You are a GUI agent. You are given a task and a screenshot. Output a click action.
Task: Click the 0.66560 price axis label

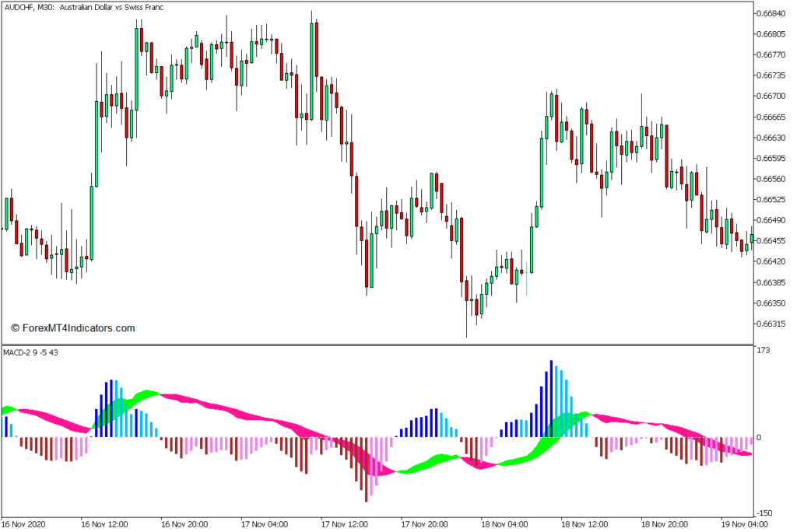(773, 179)
